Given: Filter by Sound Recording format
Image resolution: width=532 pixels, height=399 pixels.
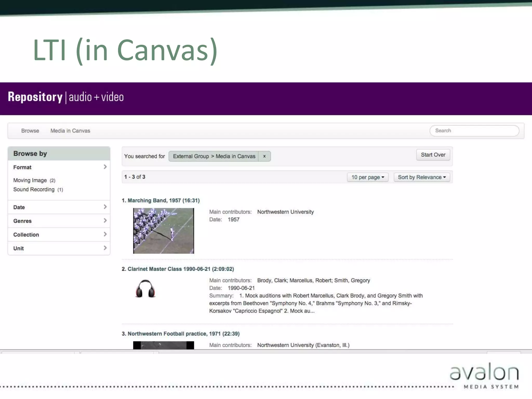Looking at the screenshot, I should [34, 189].
